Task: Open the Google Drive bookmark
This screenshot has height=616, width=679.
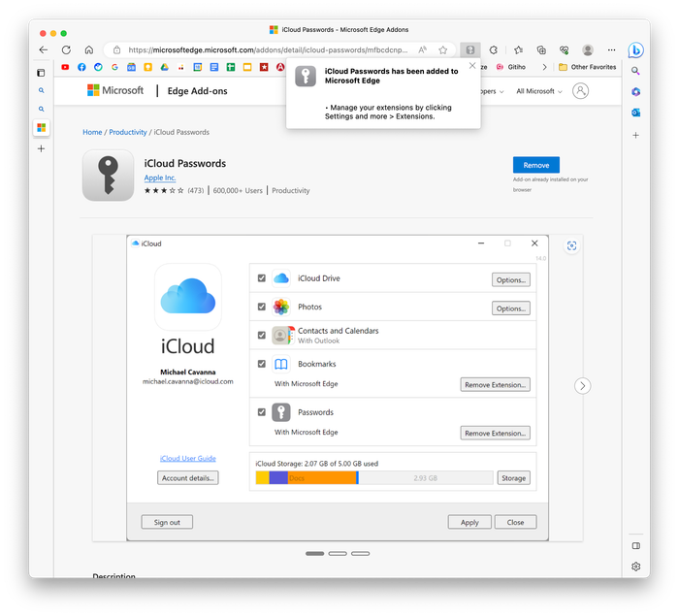Action: point(165,67)
